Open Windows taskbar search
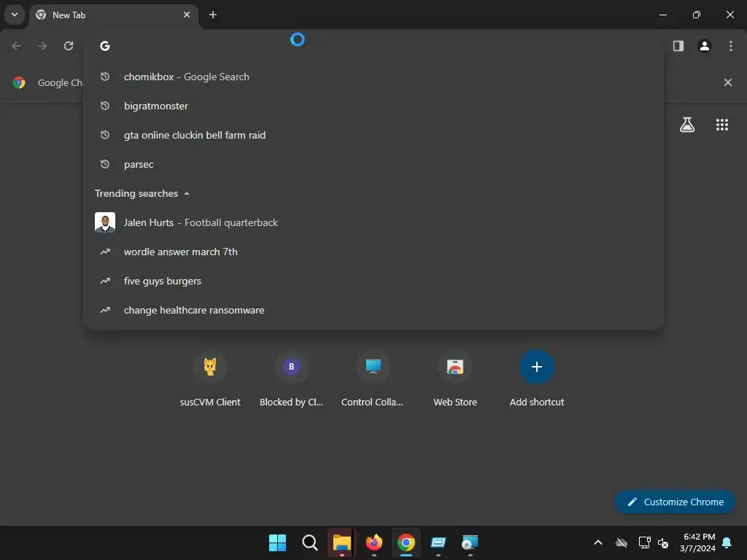Viewport: 747px width, 560px height. tap(309, 542)
